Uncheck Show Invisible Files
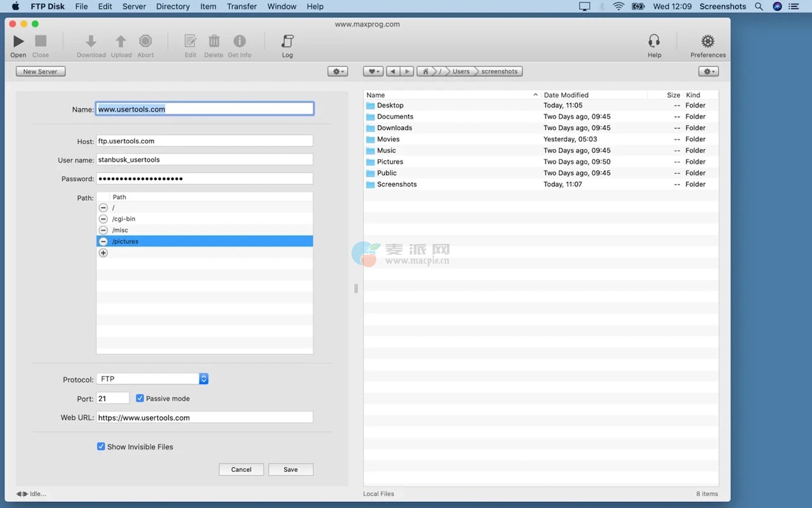812x508 pixels. pos(101,447)
